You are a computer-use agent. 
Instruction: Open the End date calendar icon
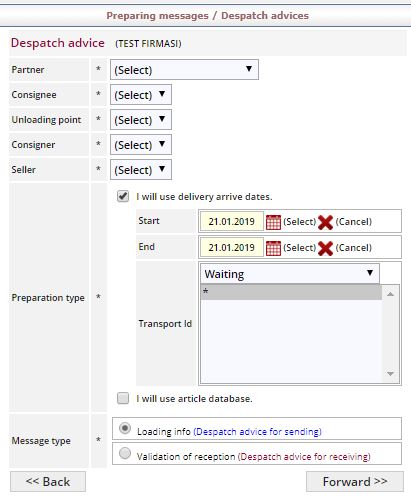(x=273, y=248)
